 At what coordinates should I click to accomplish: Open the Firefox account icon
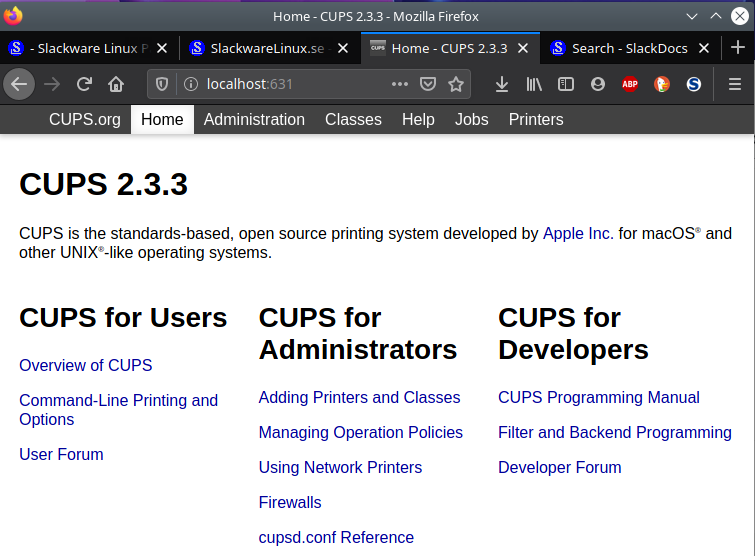tap(598, 84)
